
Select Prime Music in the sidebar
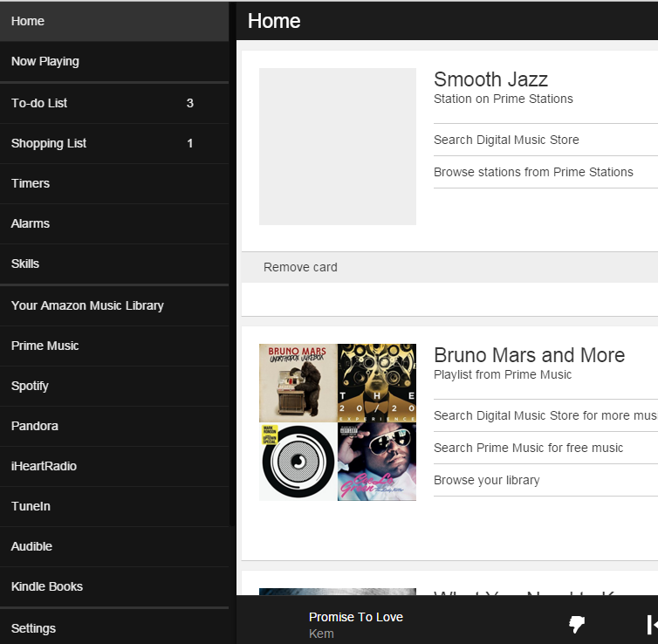(x=114, y=346)
